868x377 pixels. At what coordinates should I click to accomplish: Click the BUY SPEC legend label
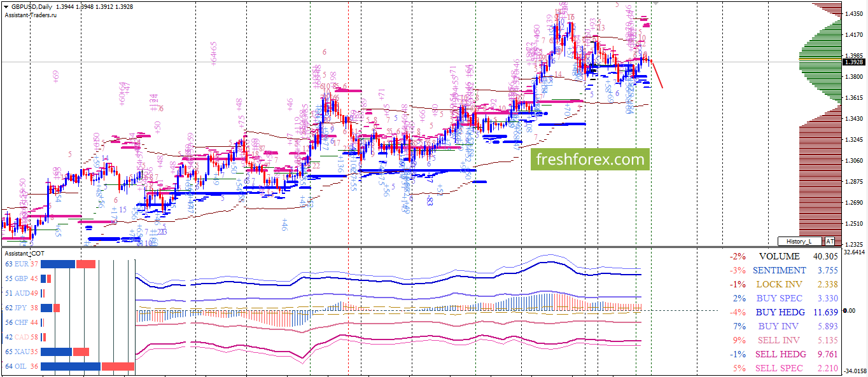[x=779, y=298]
